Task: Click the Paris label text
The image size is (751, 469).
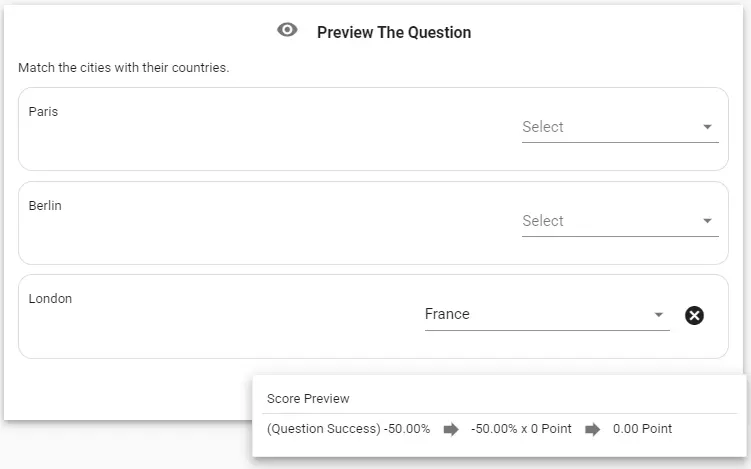Action: point(43,112)
